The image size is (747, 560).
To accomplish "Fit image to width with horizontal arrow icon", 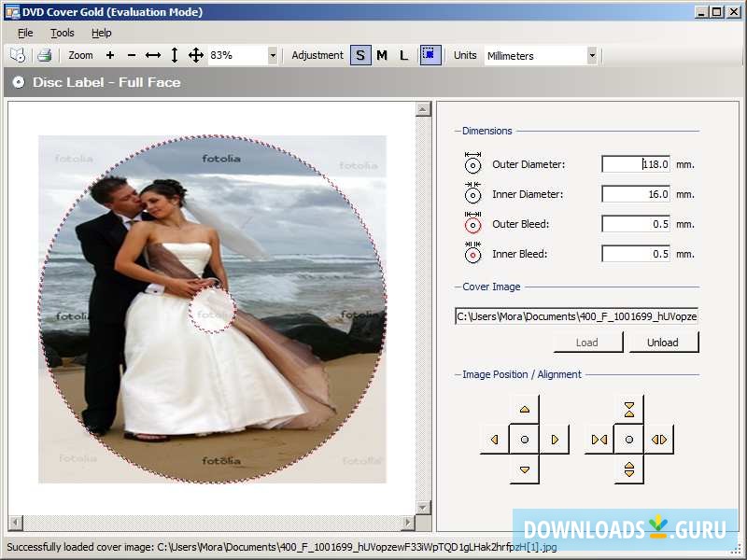I will tap(153, 56).
